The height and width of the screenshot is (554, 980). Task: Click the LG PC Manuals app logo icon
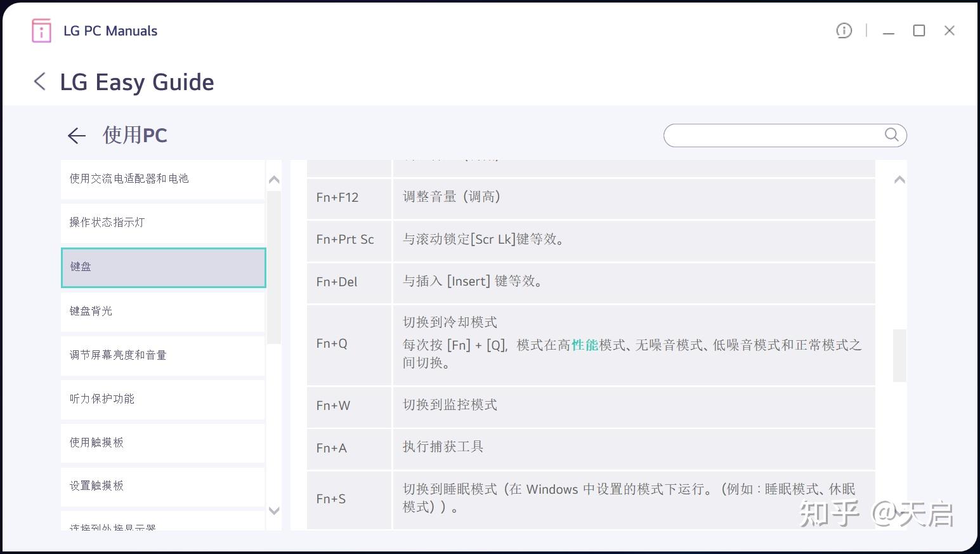41,30
